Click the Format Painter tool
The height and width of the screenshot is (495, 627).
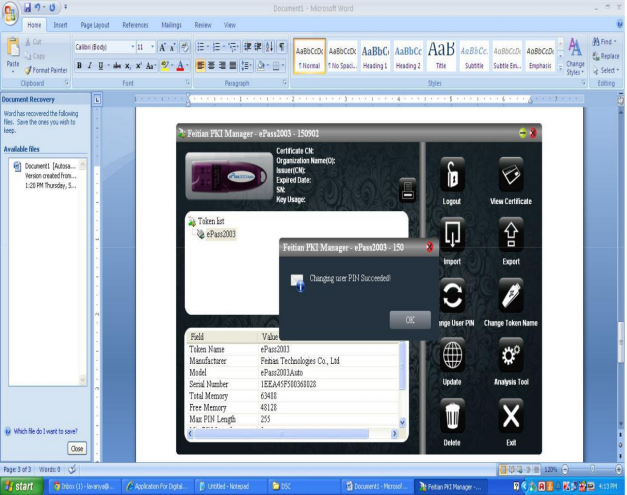click(x=46, y=70)
